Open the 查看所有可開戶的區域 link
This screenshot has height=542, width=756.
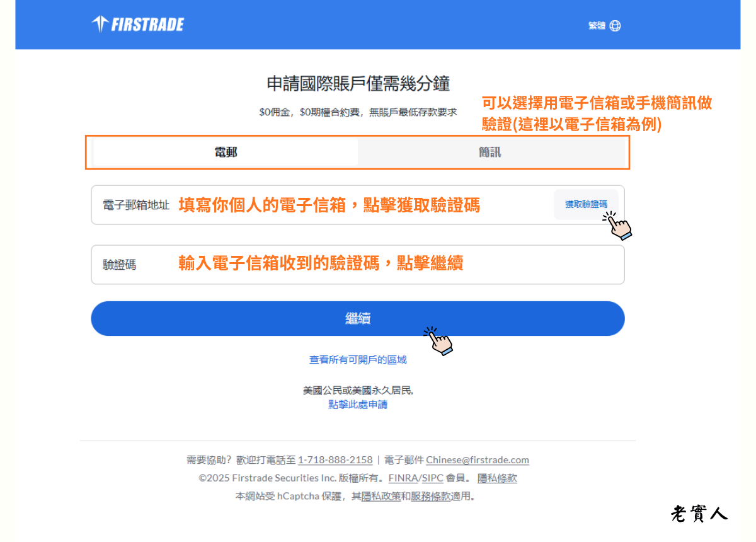(358, 359)
